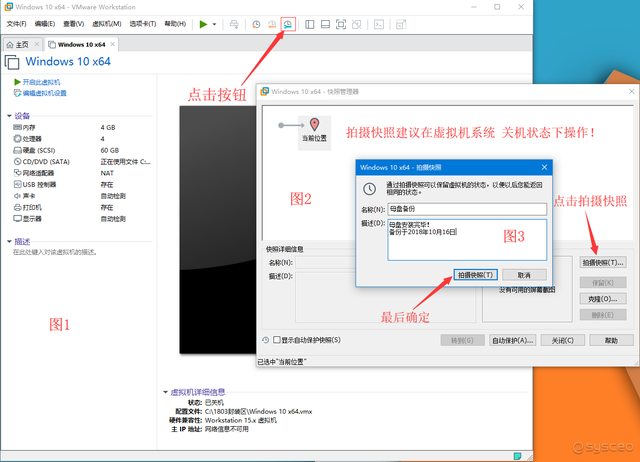Enter full screen mode icon
The width and height of the screenshot is (640, 462).
tap(341, 24)
